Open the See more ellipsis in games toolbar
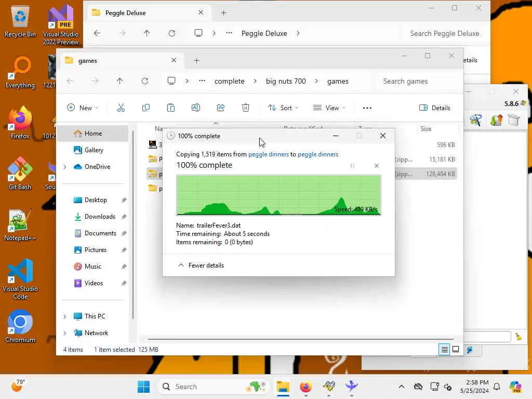 tap(367, 108)
